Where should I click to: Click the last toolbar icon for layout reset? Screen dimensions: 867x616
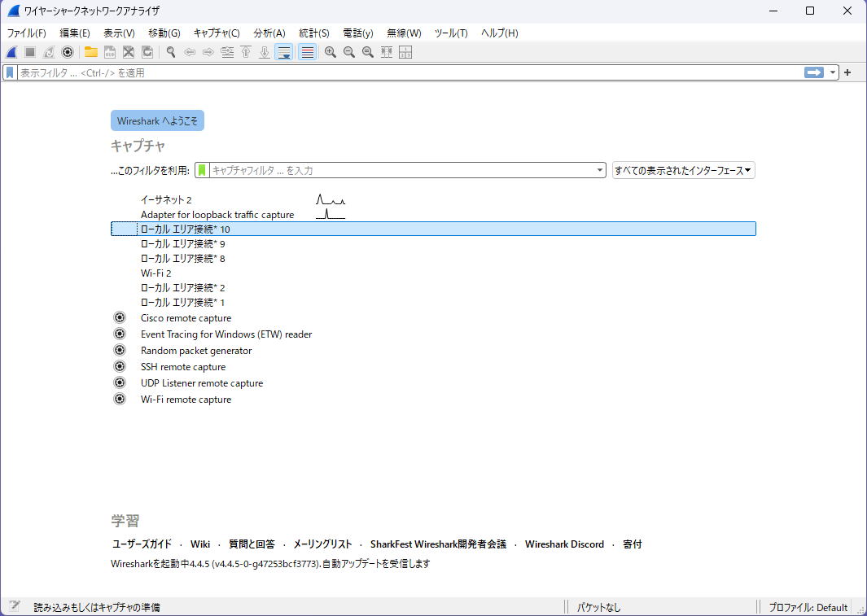click(x=405, y=52)
